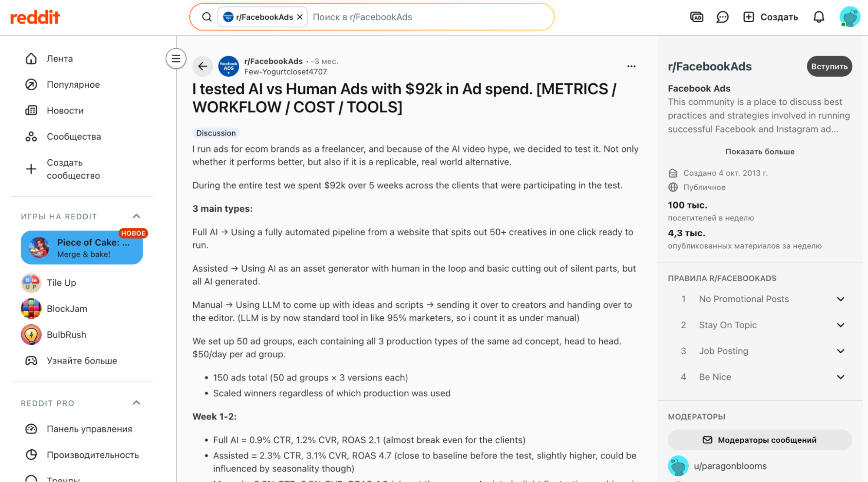This screenshot has height=482, width=868.
Task: Click the post title text
Action: pyautogui.click(x=404, y=98)
